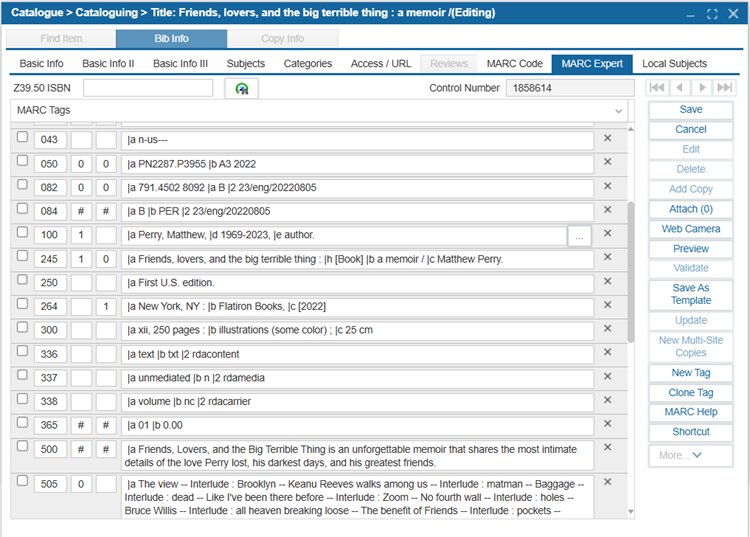Click the Z39.50 ISBN input field
Screen dimensions: 750x537
tap(148, 88)
